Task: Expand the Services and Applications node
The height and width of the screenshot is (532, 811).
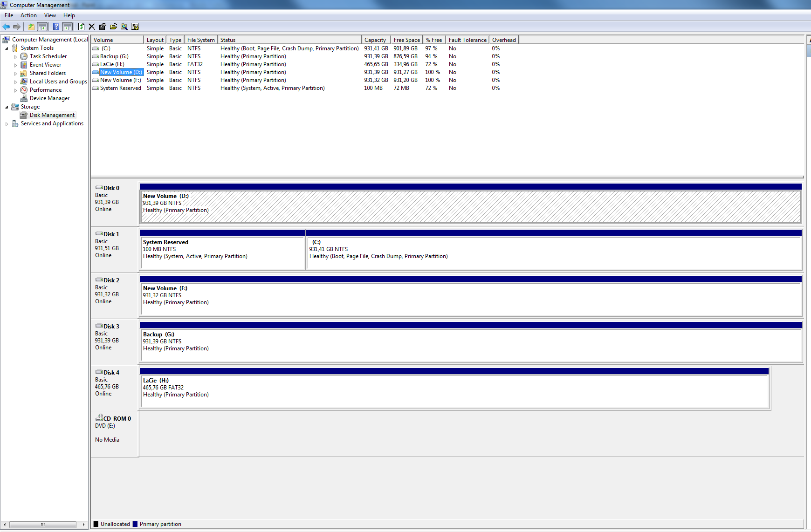Action: pyautogui.click(x=7, y=124)
